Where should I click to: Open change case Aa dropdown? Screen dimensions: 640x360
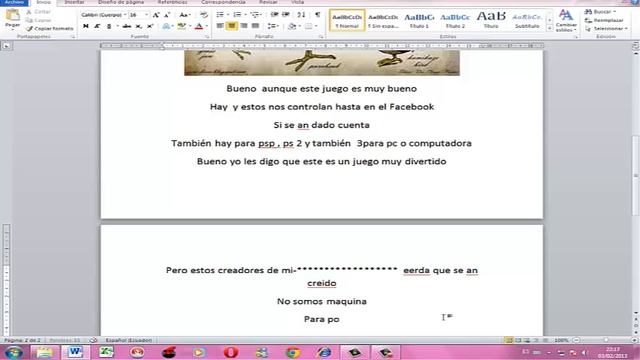[185, 15]
